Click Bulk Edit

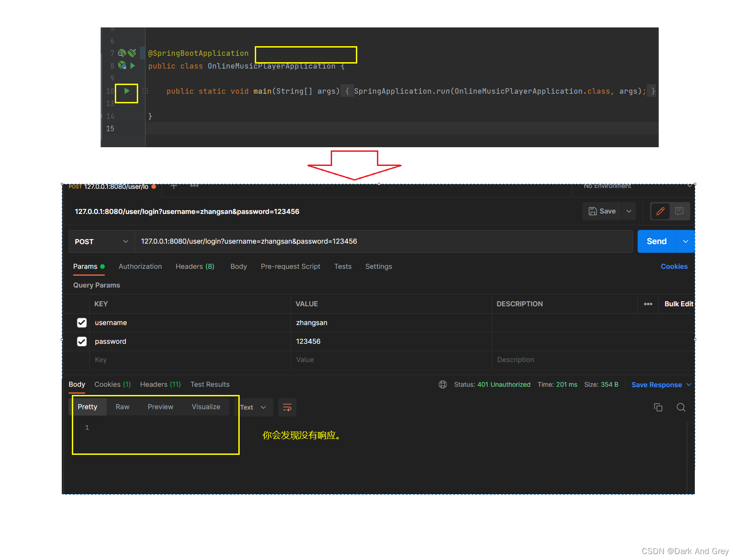tap(679, 304)
